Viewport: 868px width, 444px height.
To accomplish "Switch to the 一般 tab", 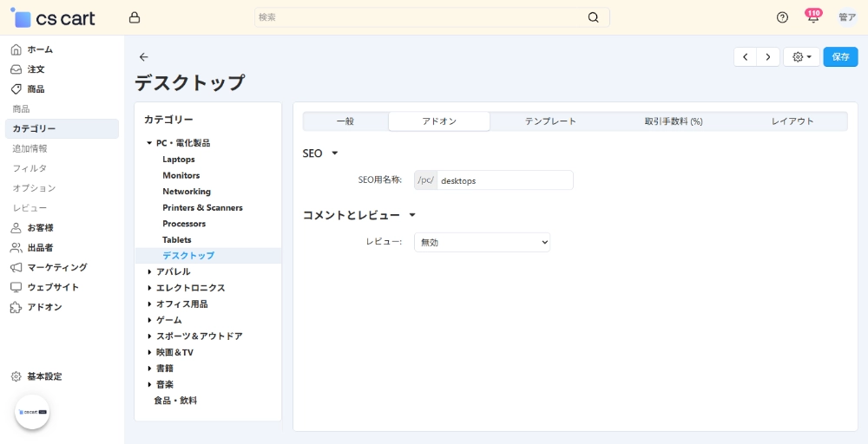I will [345, 121].
